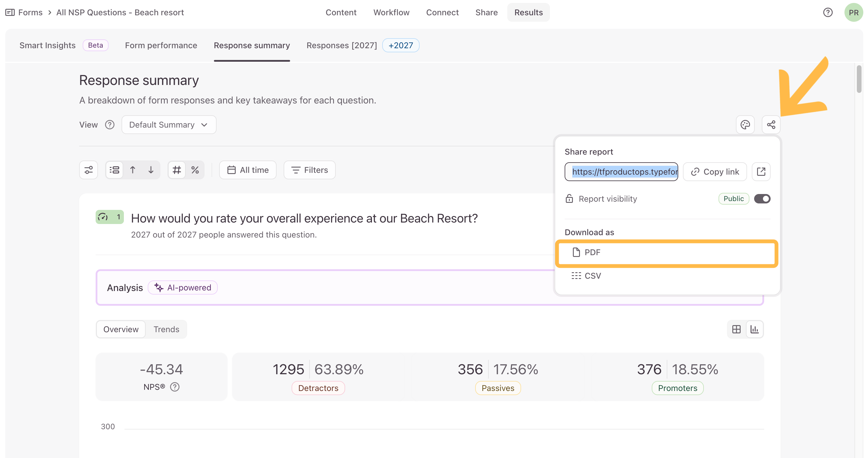Click the Copy link button

tap(715, 172)
